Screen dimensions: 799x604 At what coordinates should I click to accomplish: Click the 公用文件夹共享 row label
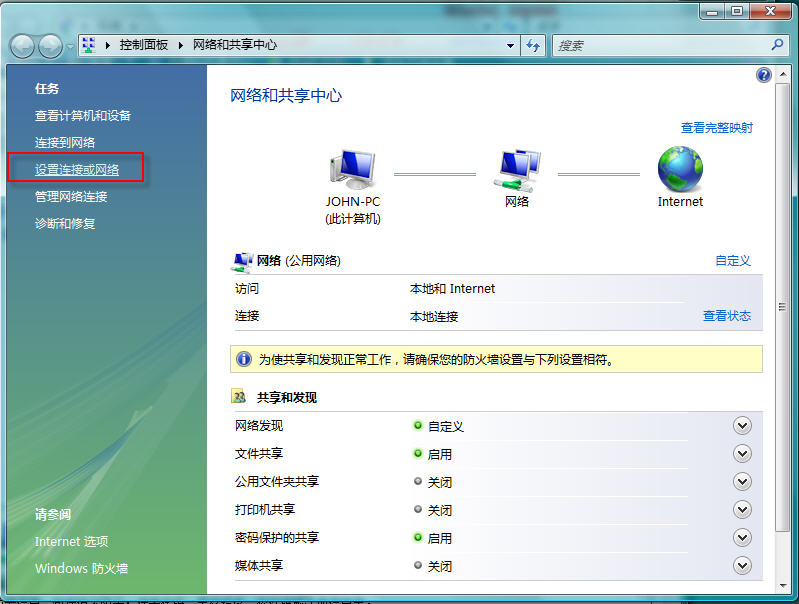tap(277, 482)
